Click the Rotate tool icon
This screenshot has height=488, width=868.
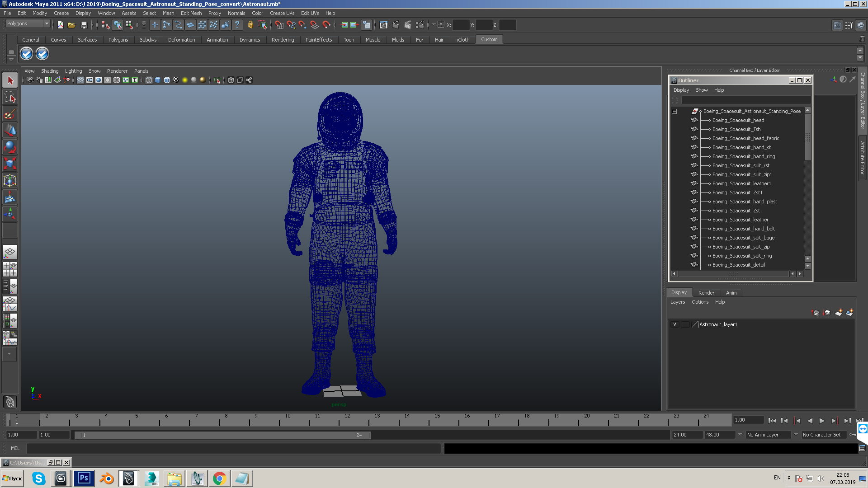tap(10, 147)
